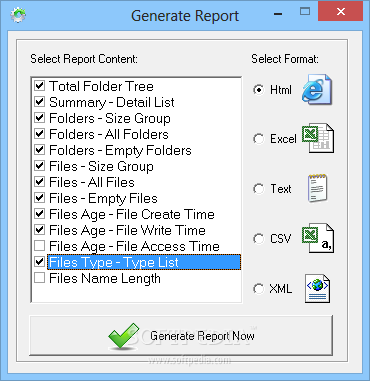Uncheck the Total Folder Tree checkbox
The image size is (370, 381).
39,86
